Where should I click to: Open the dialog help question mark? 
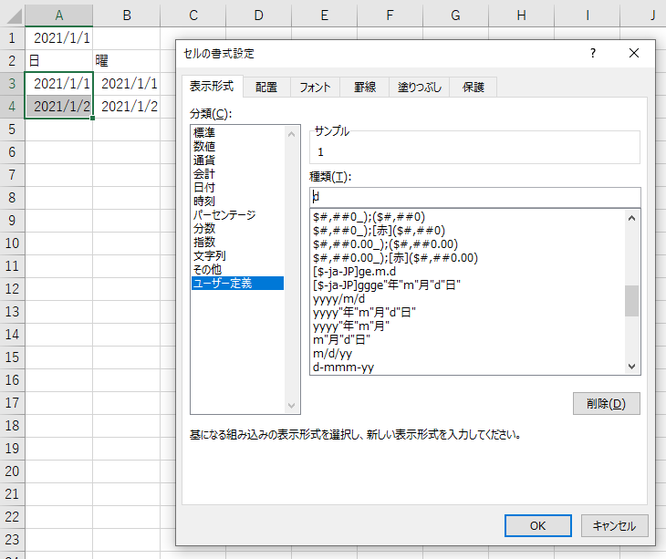(593, 53)
